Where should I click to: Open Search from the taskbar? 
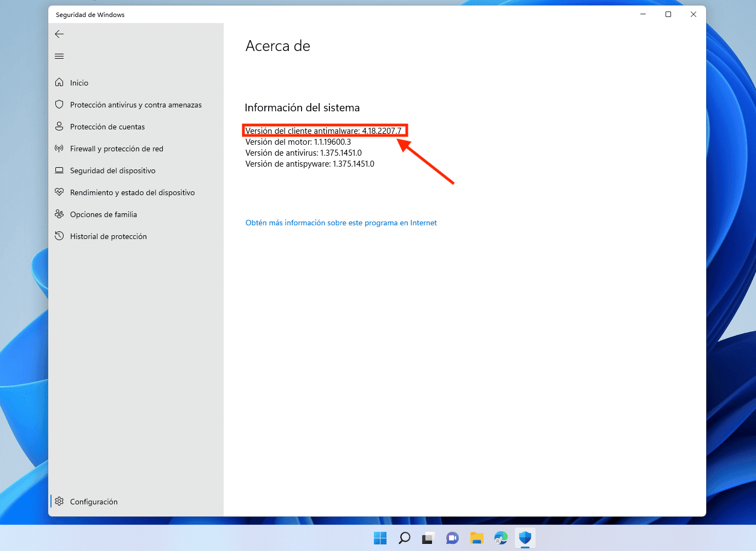(x=405, y=538)
